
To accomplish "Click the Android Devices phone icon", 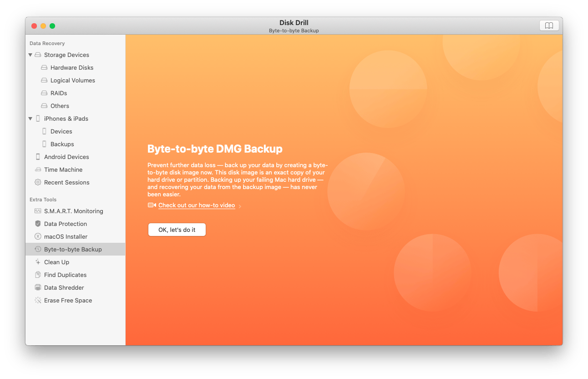I will pyautogui.click(x=38, y=157).
